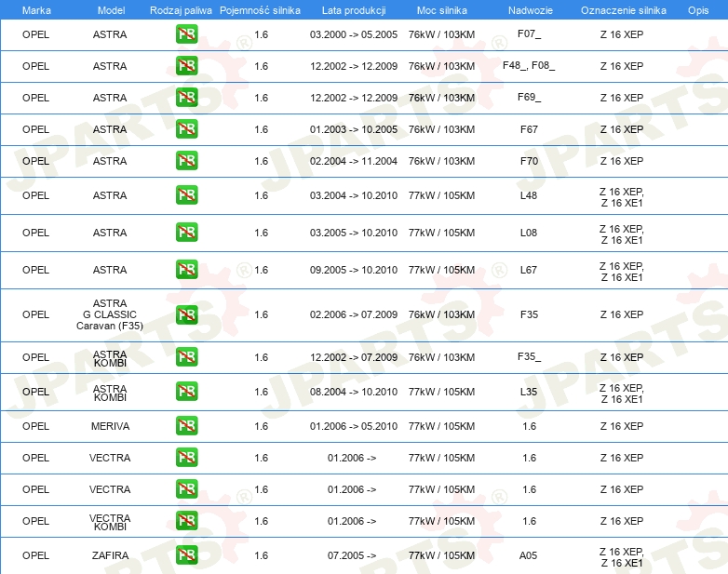Click the Rodzaj paliwa column header
This screenshot has width=728, height=574.
click(181, 10)
